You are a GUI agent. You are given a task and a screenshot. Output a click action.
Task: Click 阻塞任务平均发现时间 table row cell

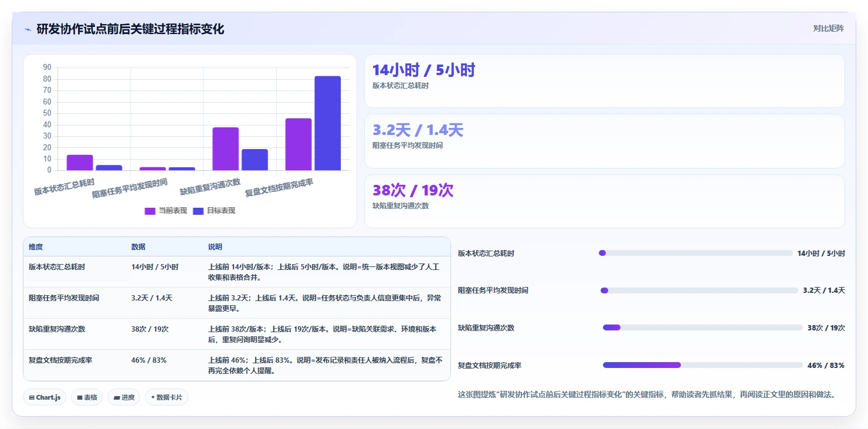pyautogui.click(x=64, y=298)
